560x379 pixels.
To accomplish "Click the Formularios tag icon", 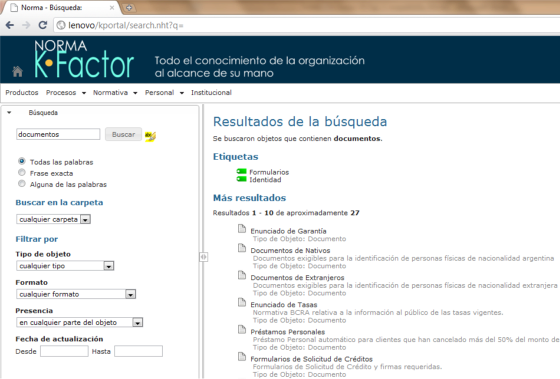I will [x=242, y=171].
